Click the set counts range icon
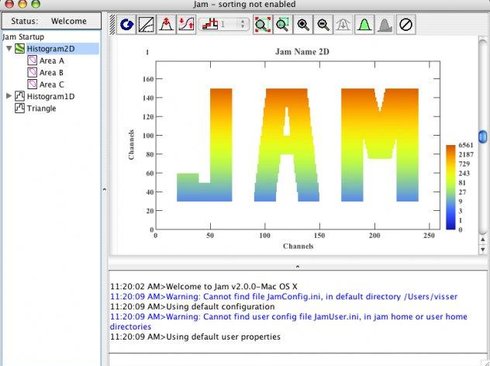Screen dimensions: 490x366 [186, 24]
